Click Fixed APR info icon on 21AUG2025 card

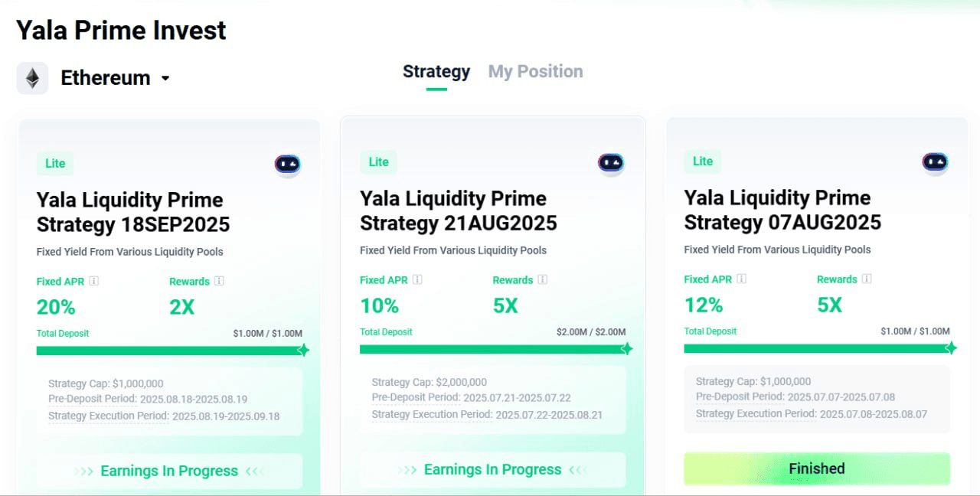pos(417,279)
